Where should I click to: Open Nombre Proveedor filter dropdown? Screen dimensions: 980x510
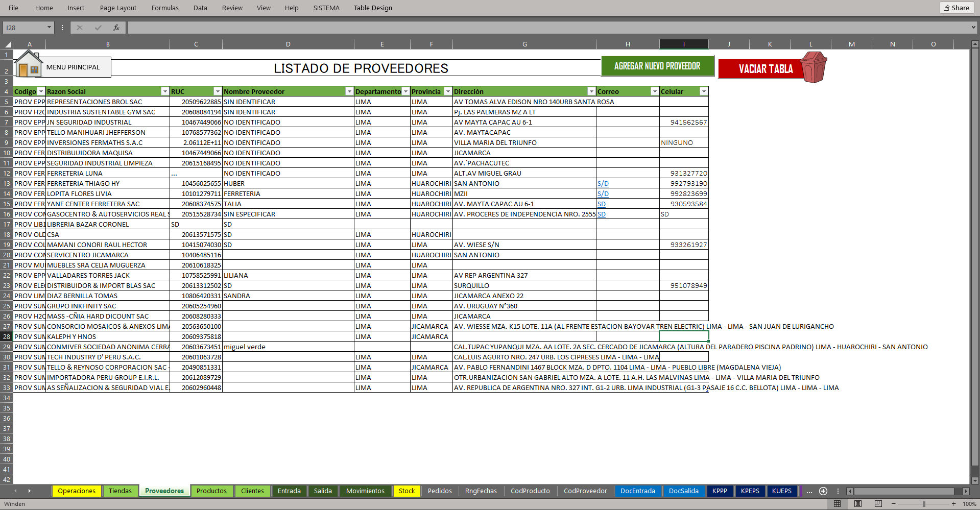click(349, 91)
